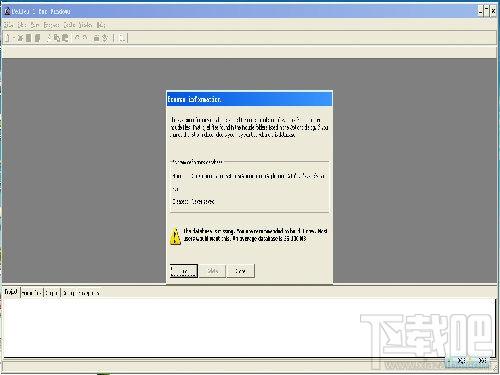Screen dimensions: 500x375
Task: Click the application icon in main title bar
Action: coord(7,11)
